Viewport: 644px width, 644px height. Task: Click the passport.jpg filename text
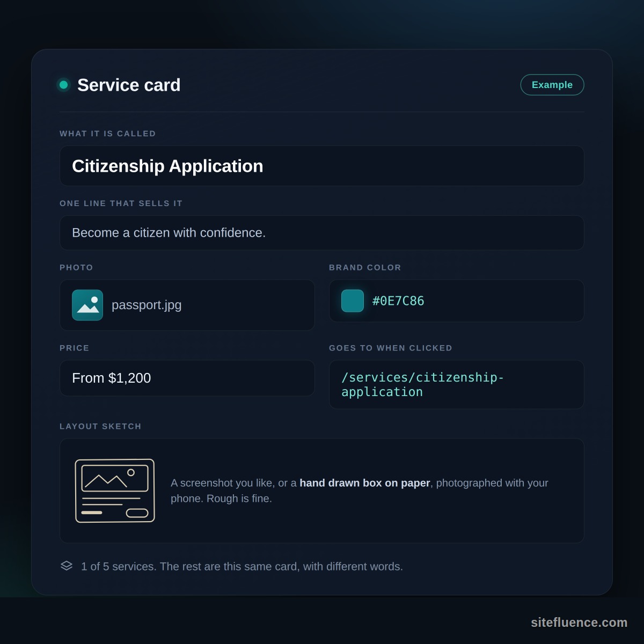[x=147, y=305]
